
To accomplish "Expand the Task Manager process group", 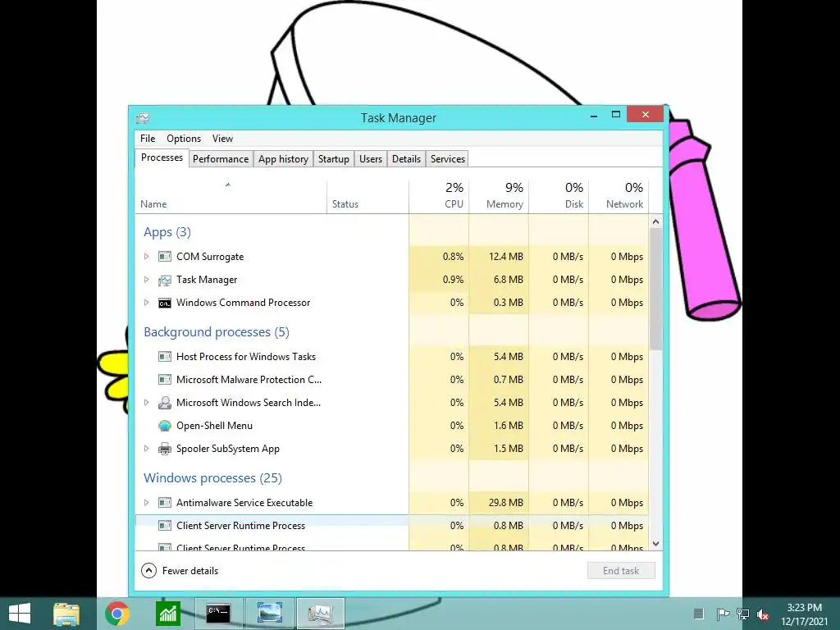I will click(146, 280).
